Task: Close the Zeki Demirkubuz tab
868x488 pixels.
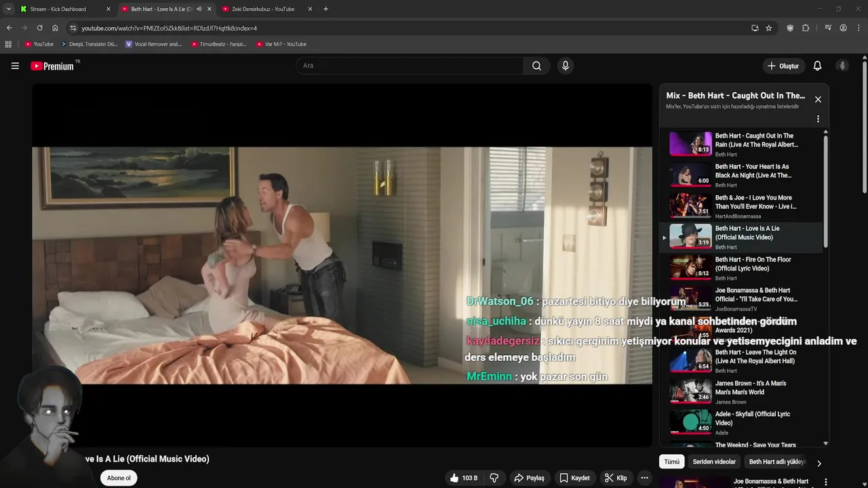Action: (310, 9)
